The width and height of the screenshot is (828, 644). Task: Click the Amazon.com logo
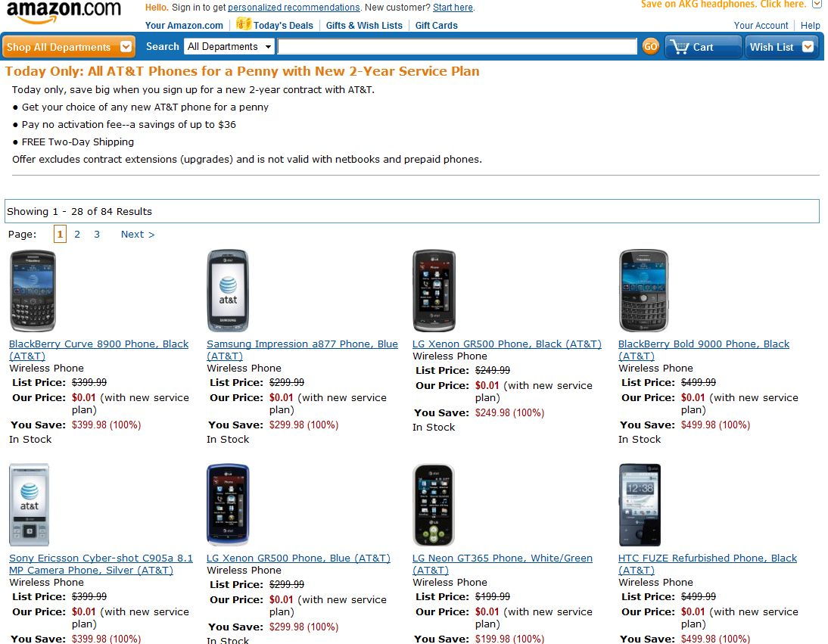click(64, 11)
